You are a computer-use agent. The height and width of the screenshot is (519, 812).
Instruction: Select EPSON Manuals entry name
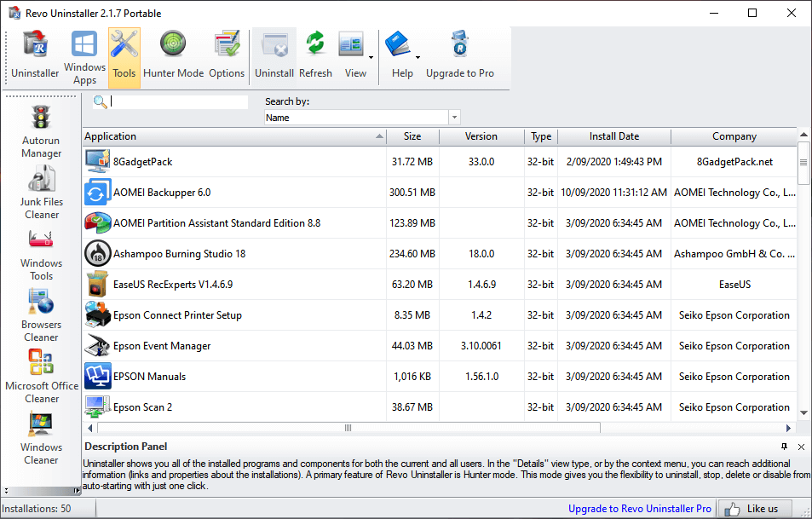(150, 377)
